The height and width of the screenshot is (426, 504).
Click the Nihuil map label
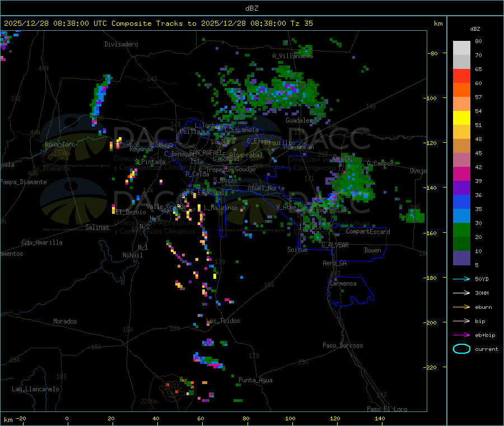[133, 255]
